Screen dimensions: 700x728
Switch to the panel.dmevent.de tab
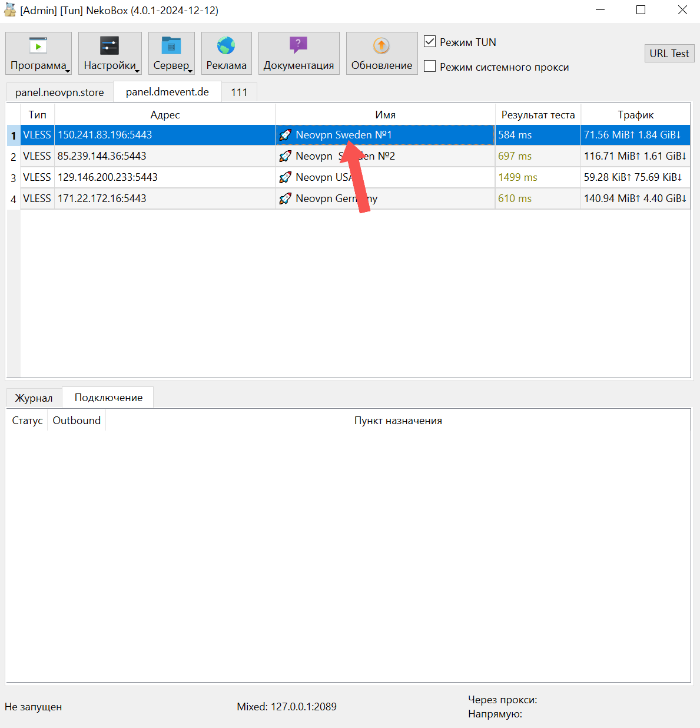coord(167,92)
